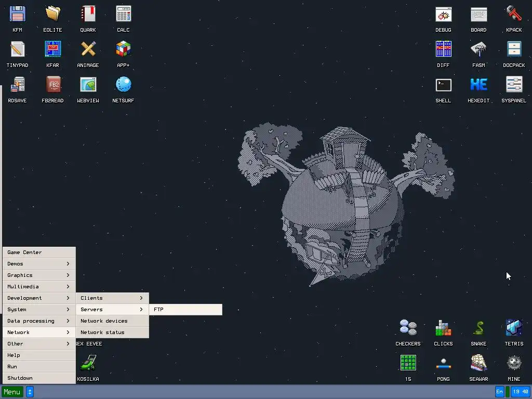The image size is (532, 399).
Task: Choose Run from the main menu
Action: click(x=39, y=366)
